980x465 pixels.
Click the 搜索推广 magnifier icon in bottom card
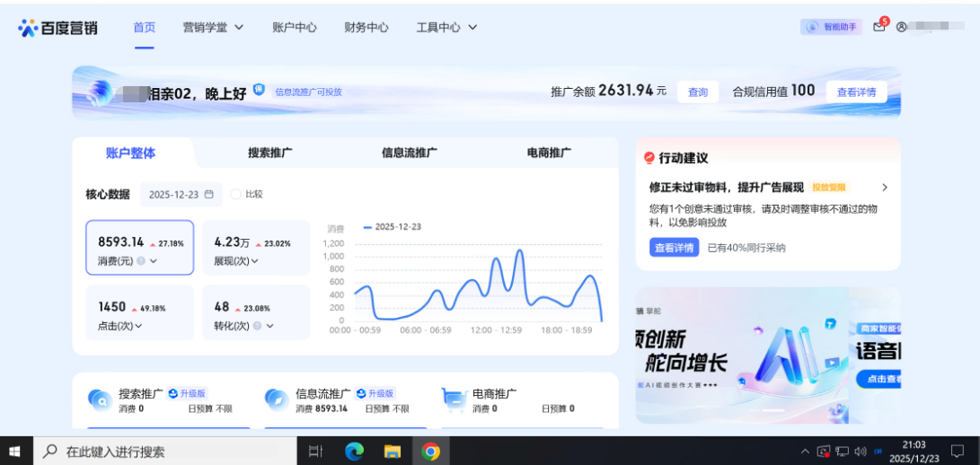pos(98,399)
